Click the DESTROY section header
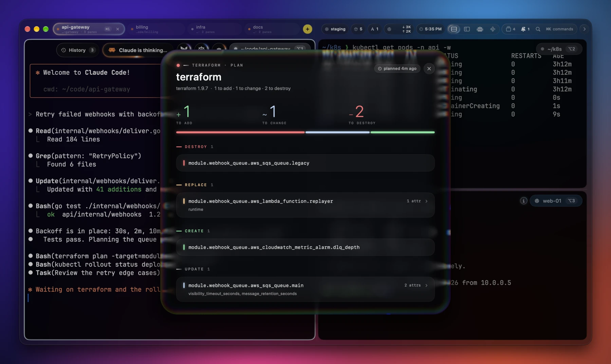This screenshot has width=611, height=364. 195,147
